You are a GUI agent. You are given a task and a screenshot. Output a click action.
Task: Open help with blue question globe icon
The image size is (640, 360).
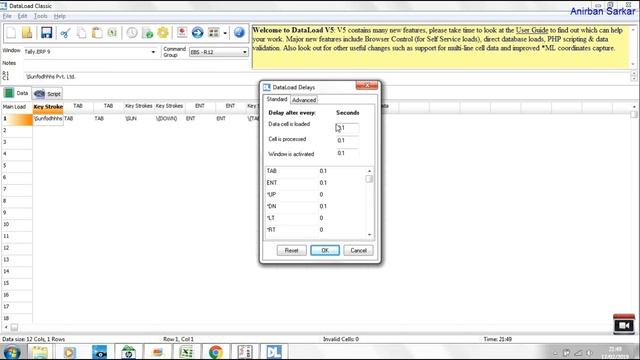[239, 33]
